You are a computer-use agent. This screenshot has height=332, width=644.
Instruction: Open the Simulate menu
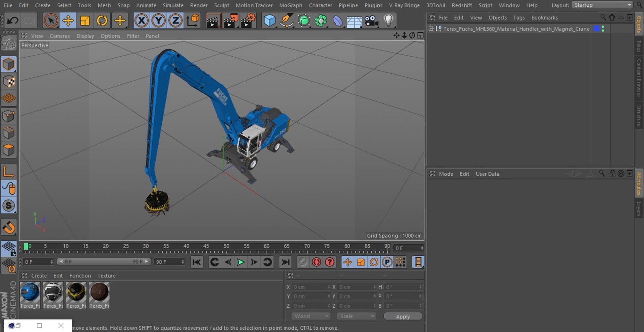173,5
